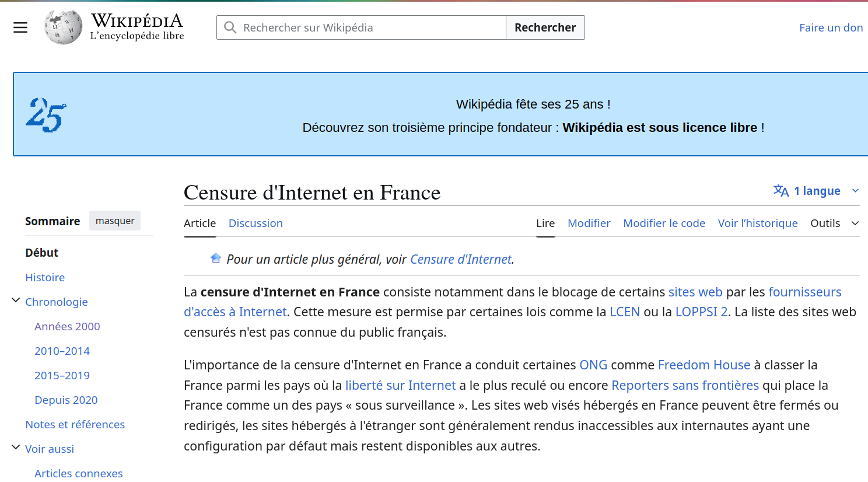Open the Freedom House article link
This screenshot has height=482, width=868.
pos(703,365)
